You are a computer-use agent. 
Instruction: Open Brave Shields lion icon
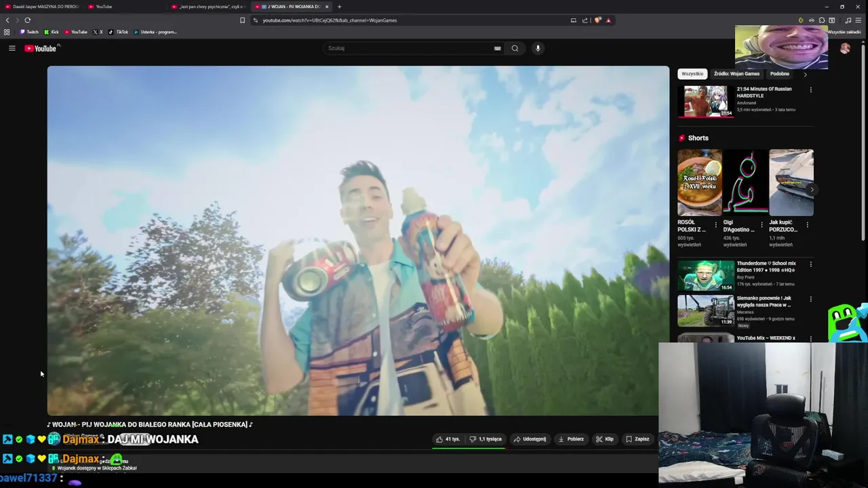(x=597, y=20)
